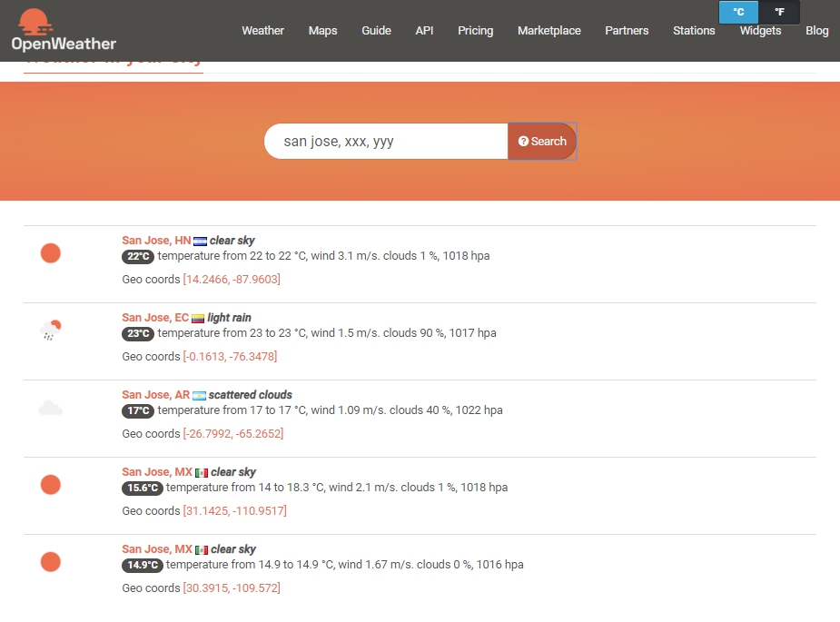Open geo coords 30.3915, -109.572 link
Image resolution: width=840 pixels, height=622 pixels.
[232, 588]
